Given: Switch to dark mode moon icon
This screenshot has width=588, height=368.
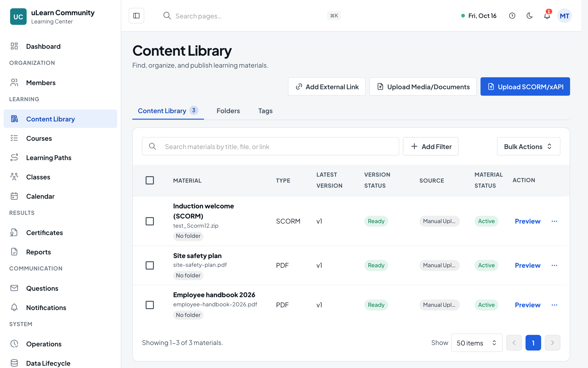Looking at the screenshot, I should click(x=529, y=16).
